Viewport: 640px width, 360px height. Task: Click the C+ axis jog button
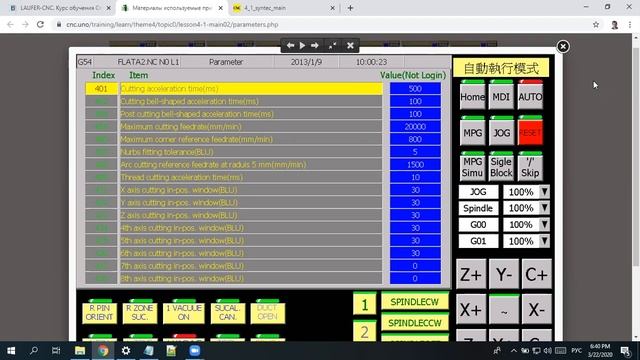[x=536, y=274]
